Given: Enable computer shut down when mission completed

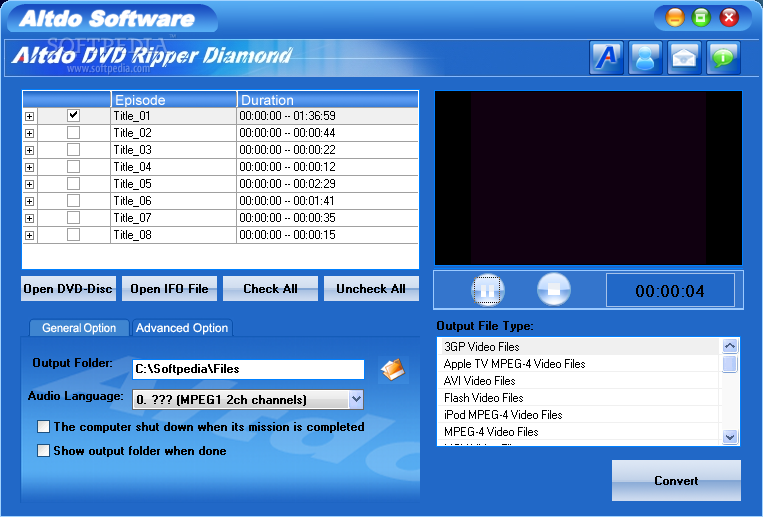Looking at the screenshot, I should (43, 427).
